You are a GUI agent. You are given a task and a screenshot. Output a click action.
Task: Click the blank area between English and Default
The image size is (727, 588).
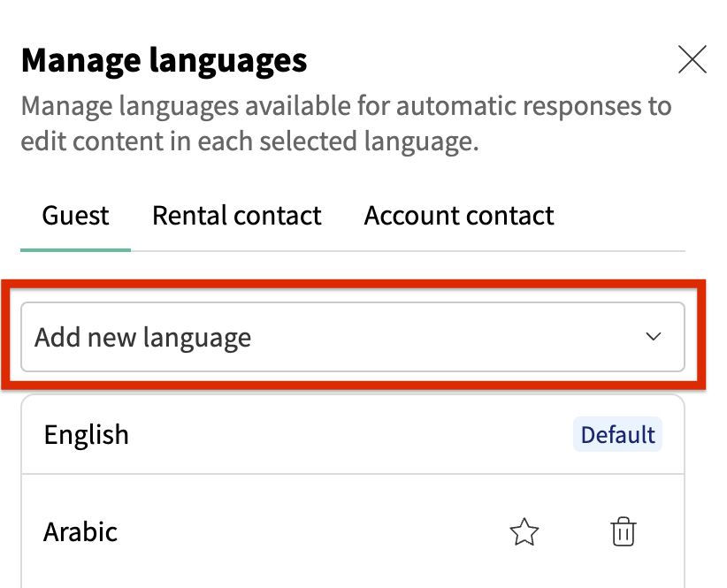pos(354,435)
